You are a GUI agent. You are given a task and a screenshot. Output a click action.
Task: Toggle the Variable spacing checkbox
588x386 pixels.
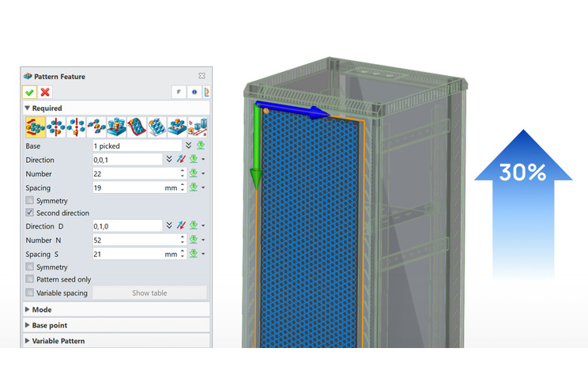tap(30, 293)
